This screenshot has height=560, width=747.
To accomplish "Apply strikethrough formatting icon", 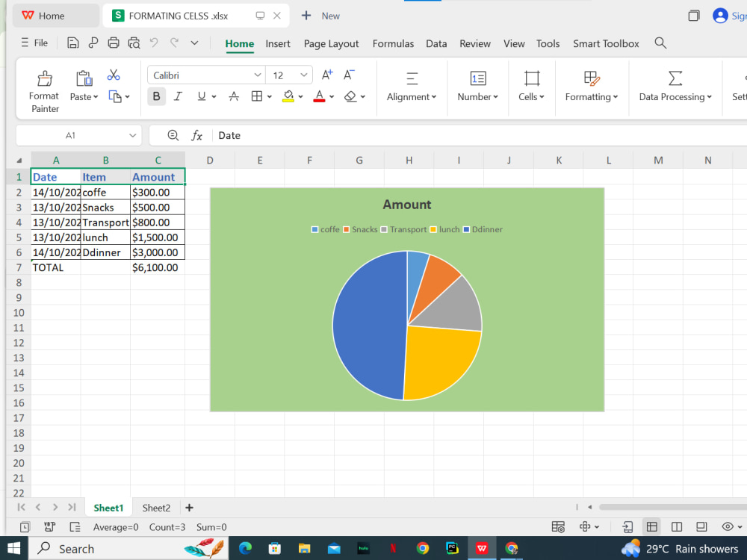I will click(x=233, y=96).
